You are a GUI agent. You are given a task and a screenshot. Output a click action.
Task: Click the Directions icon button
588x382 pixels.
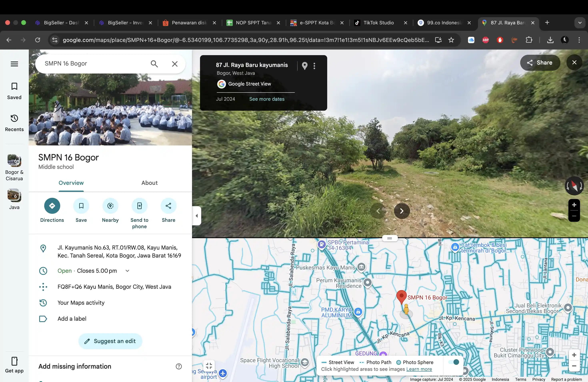[52, 206]
